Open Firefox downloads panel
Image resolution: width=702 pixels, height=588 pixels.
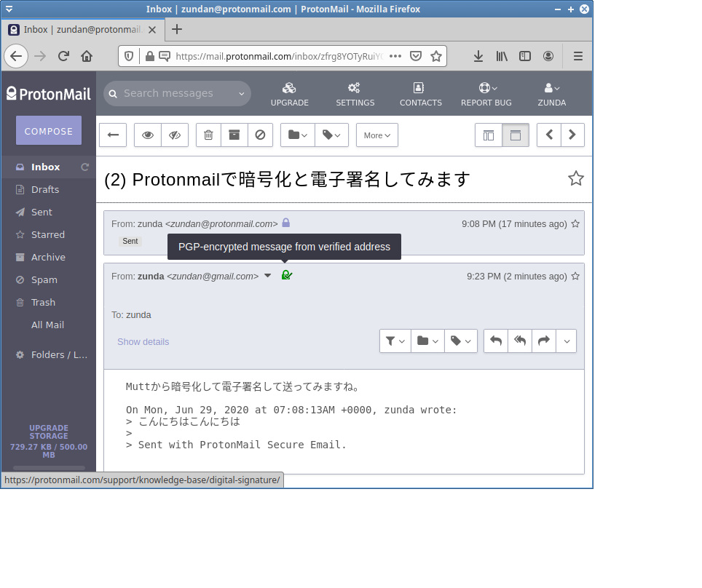pos(478,56)
